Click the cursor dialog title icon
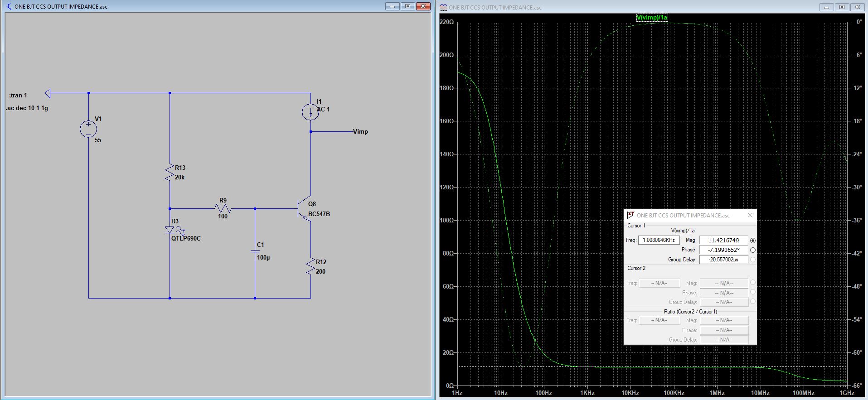The image size is (868, 400). click(630, 215)
